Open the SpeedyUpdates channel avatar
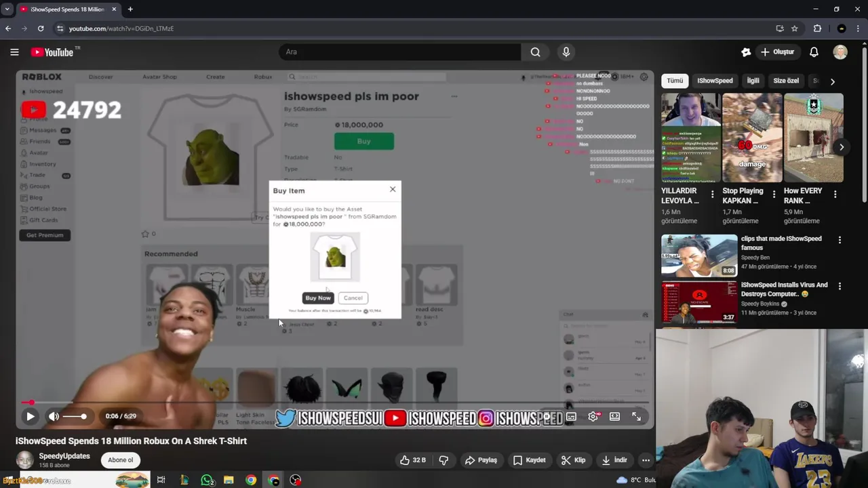 point(25,460)
